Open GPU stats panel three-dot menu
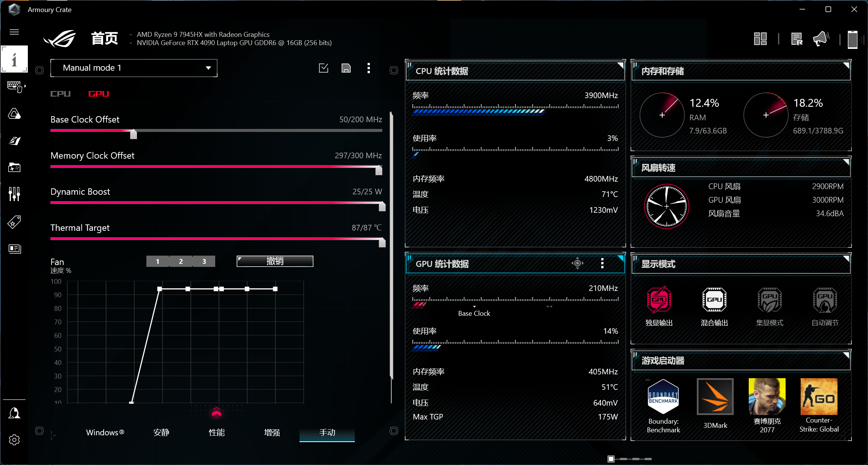This screenshot has width=868, height=465. [x=602, y=263]
